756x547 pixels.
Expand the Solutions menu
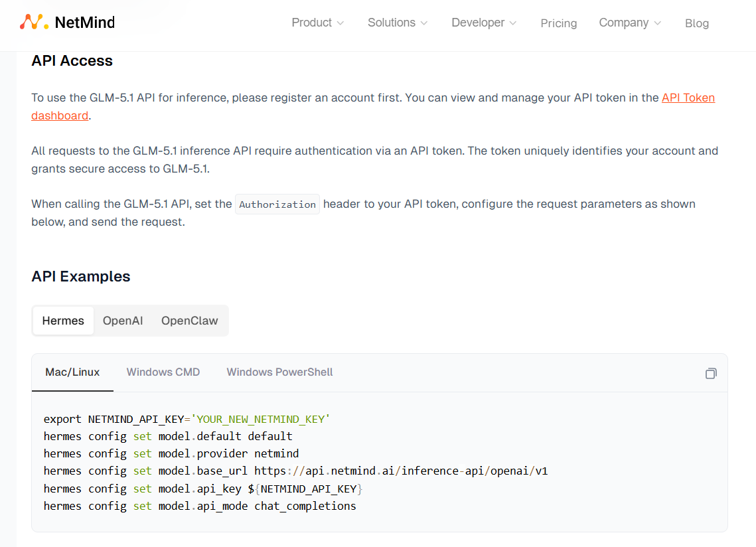(x=398, y=23)
